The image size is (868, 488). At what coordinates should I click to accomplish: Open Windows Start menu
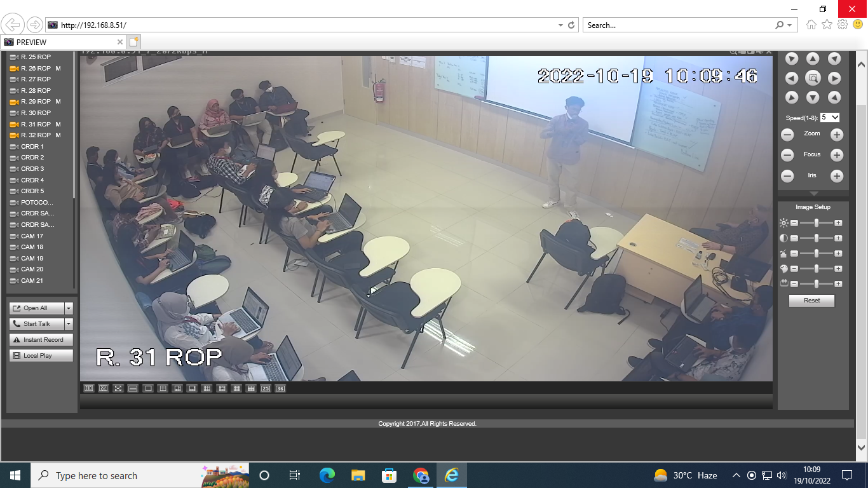[15, 475]
